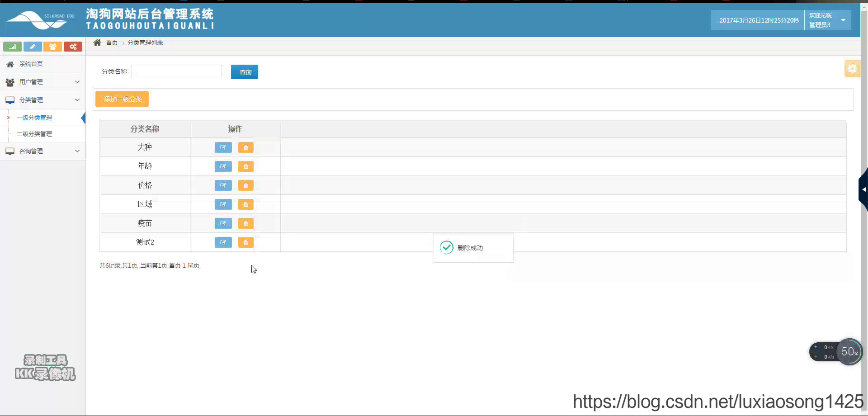Image resolution: width=868 pixels, height=416 pixels.
Task: Click the 尾页 pagination link
Action: (193, 265)
